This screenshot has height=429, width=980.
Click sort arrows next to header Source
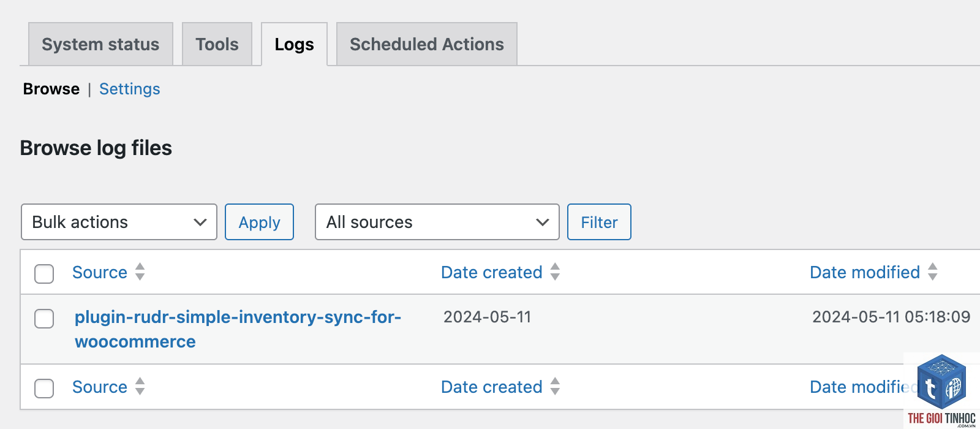pyautogui.click(x=140, y=271)
